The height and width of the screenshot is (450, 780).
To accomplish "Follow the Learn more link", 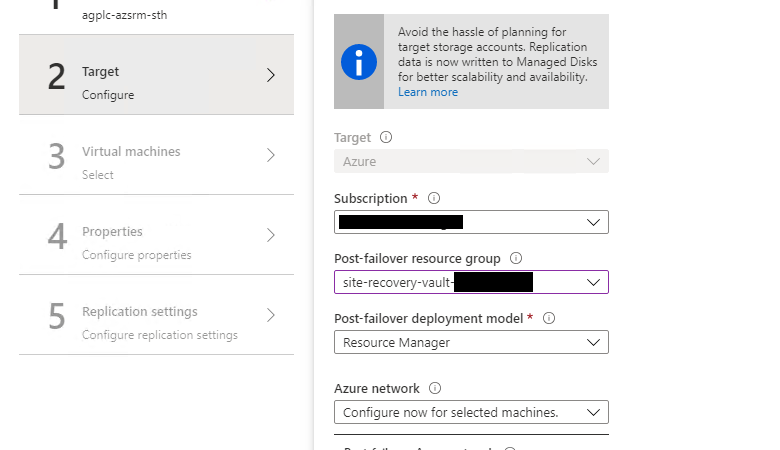I will click(x=428, y=92).
